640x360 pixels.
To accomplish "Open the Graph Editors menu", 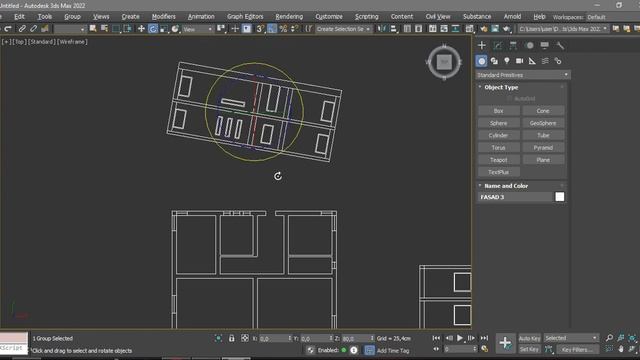I will [245, 17].
